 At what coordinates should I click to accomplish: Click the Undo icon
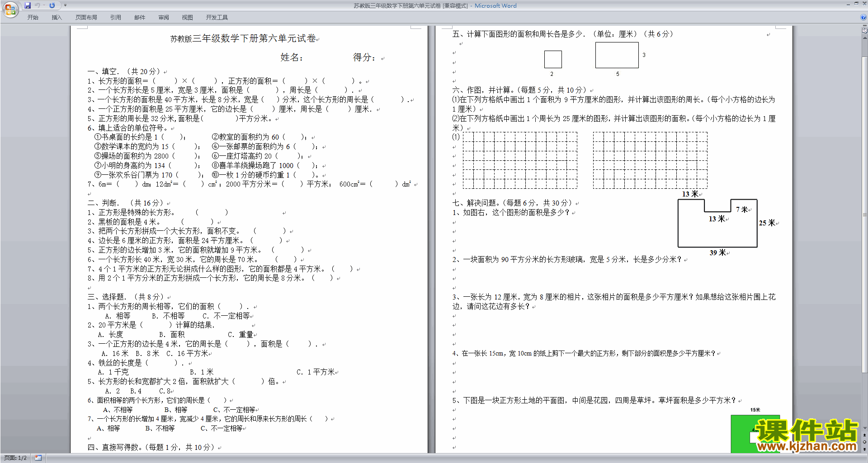[37, 5]
